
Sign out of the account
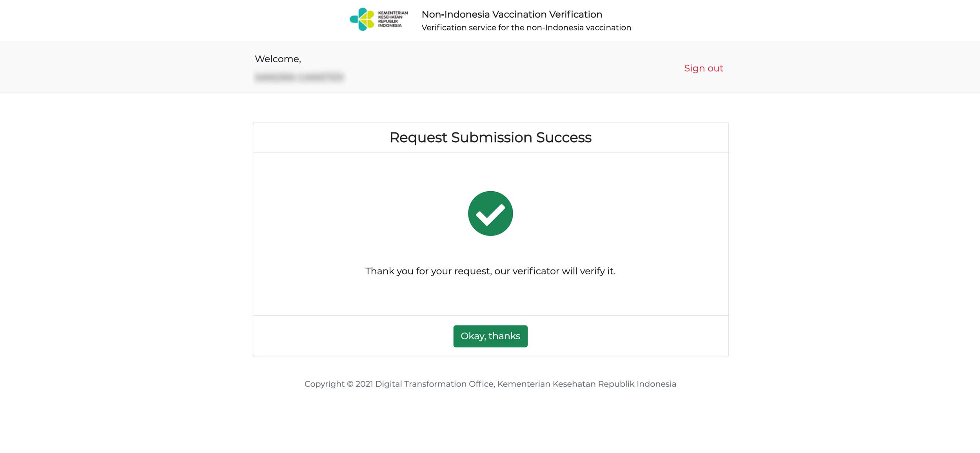click(703, 68)
